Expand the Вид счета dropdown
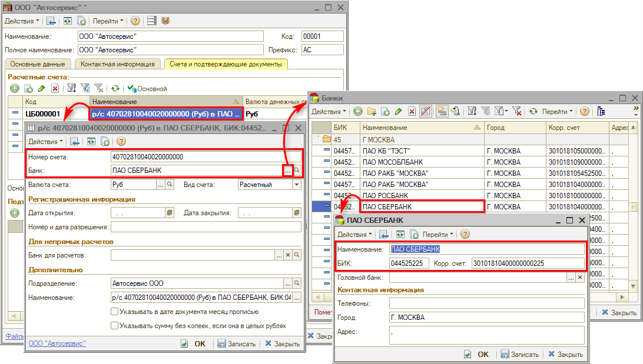 click(297, 185)
